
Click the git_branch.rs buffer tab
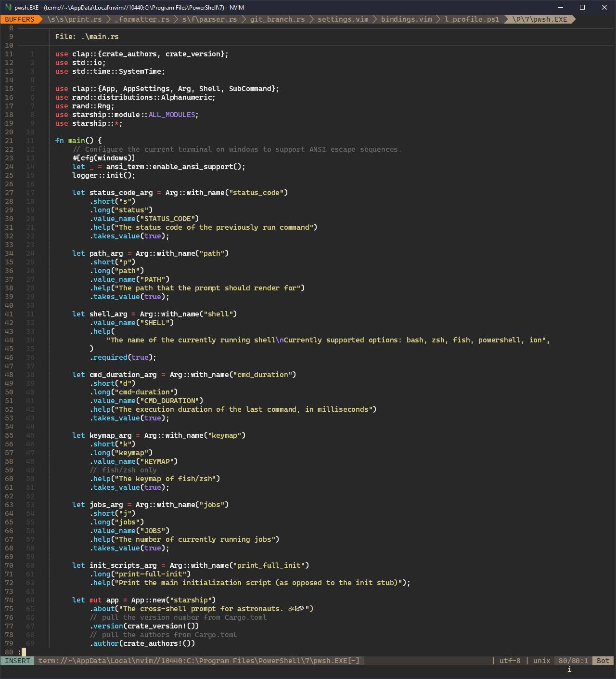[x=277, y=19]
